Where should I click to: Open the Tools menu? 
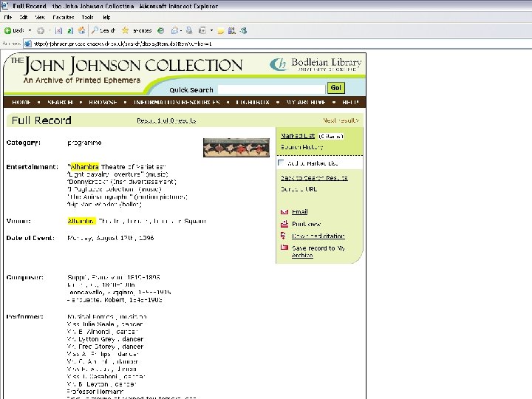pos(87,17)
